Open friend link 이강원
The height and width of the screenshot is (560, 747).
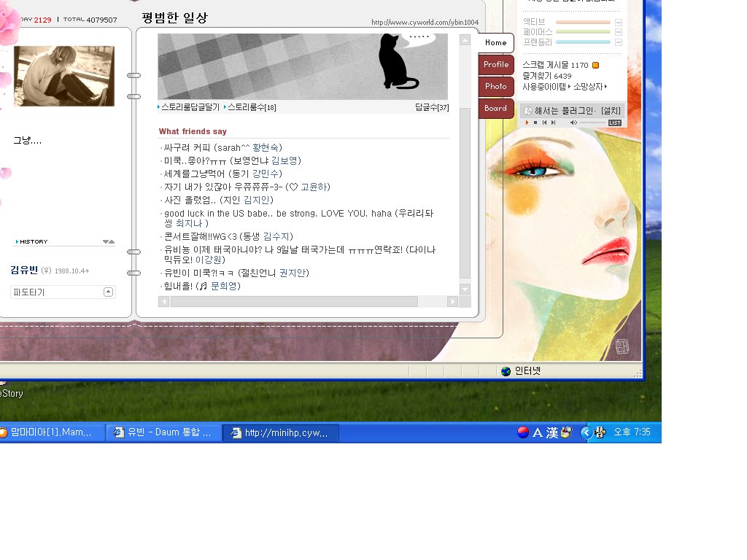[208, 260]
